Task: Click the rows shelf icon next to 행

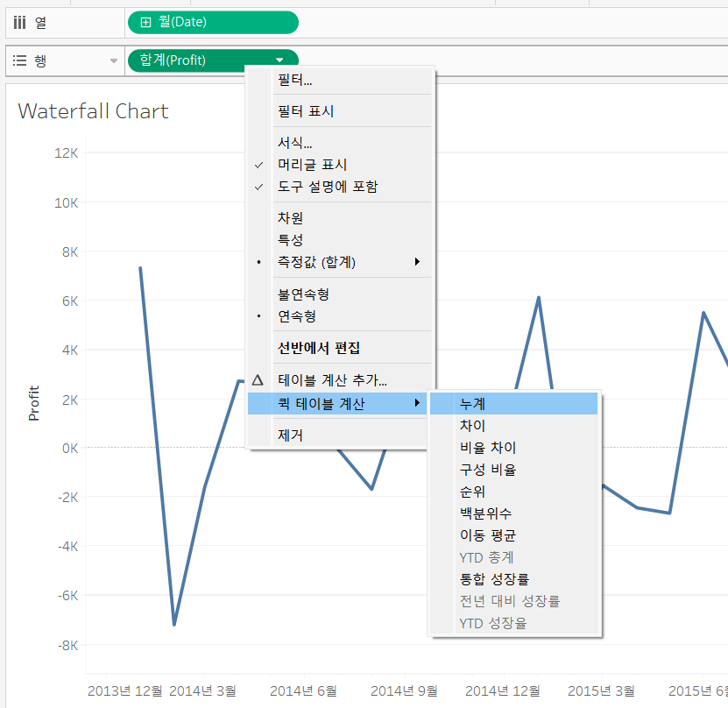Action: 19,60
